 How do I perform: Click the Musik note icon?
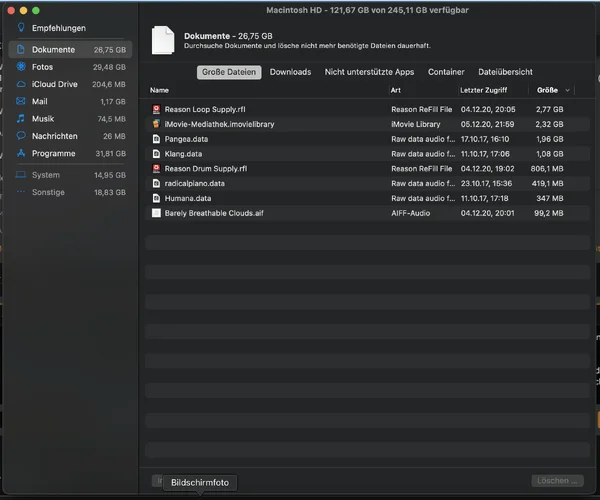point(21,119)
